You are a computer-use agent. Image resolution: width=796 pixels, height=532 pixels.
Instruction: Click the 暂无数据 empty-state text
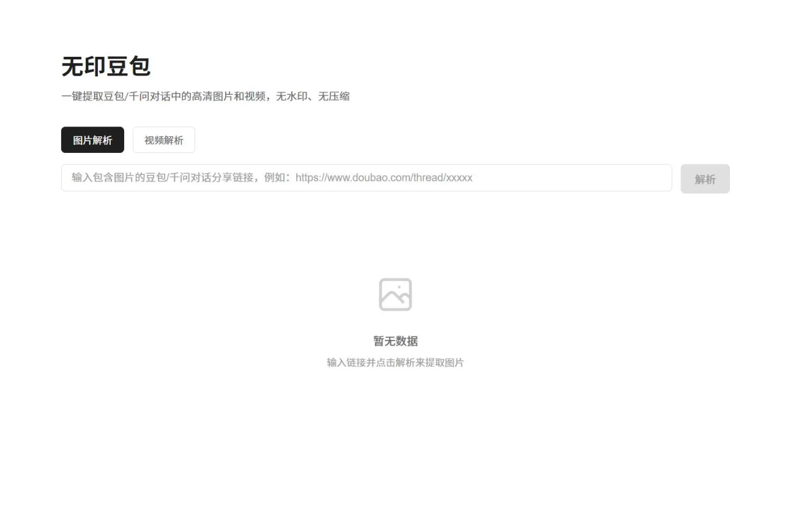coord(395,341)
